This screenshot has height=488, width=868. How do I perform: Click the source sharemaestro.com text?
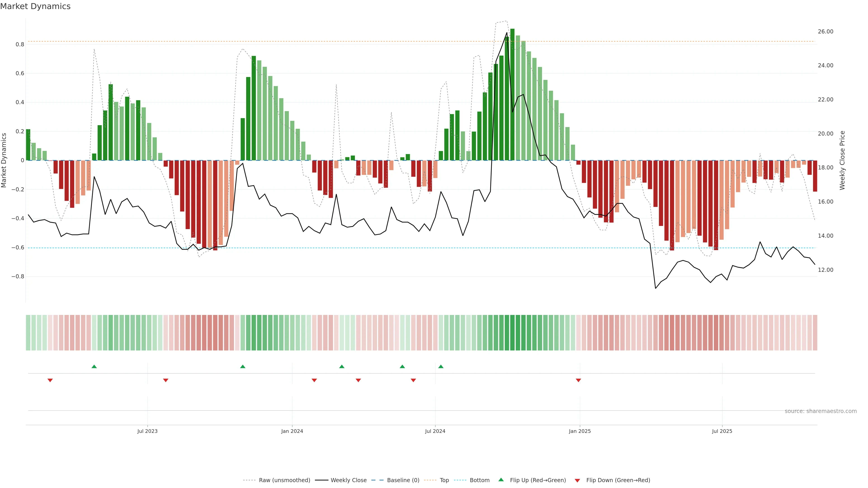pyautogui.click(x=821, y=411)
